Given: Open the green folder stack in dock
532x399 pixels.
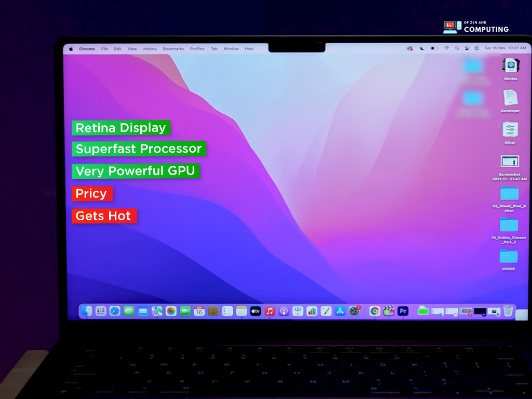Looking at the screenshot, I should tap(423, 311).
